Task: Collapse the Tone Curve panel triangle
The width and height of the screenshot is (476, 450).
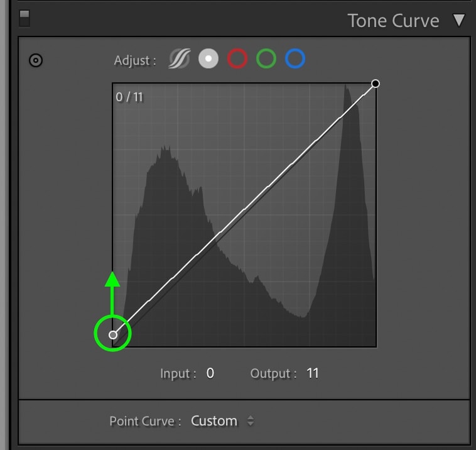Action: (459, 20)
